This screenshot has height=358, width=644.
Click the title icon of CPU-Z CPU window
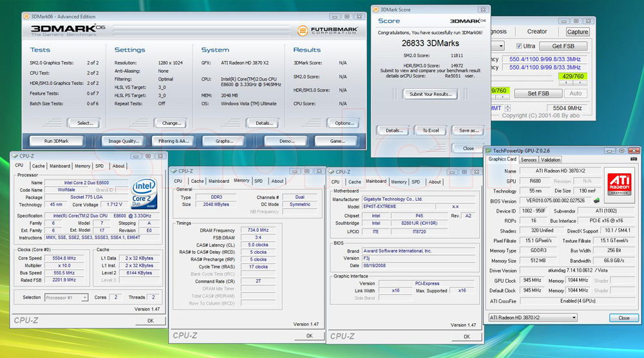pyautogui.click(x=15, y=156)
